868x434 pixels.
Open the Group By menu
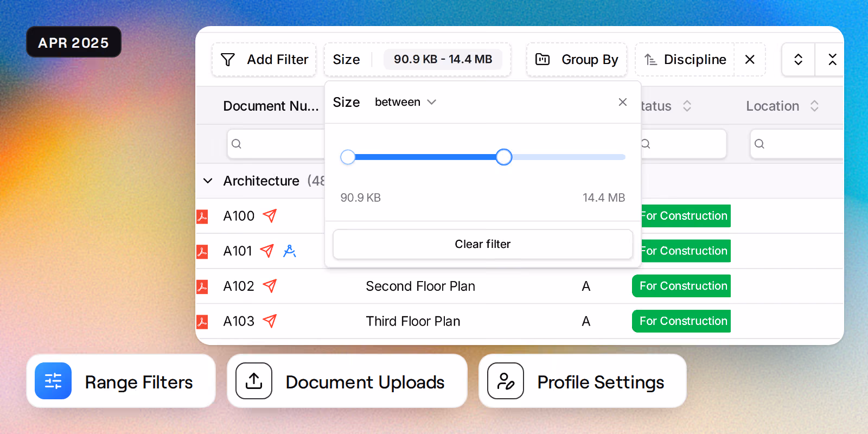577,60
